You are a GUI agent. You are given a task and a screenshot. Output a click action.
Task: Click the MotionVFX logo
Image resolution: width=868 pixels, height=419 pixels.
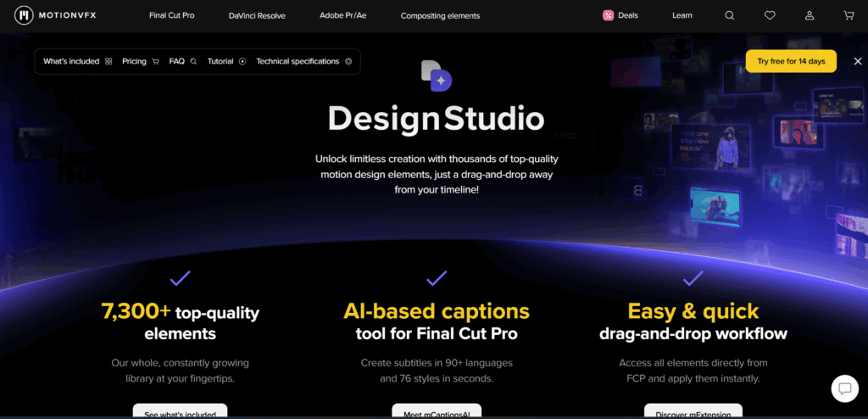[x=53, y=15]
